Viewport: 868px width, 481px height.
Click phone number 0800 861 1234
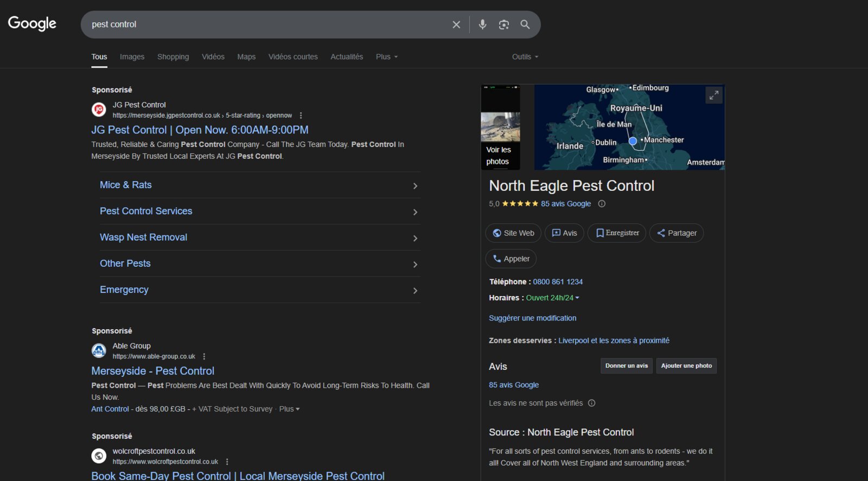[x=558, y=282]
